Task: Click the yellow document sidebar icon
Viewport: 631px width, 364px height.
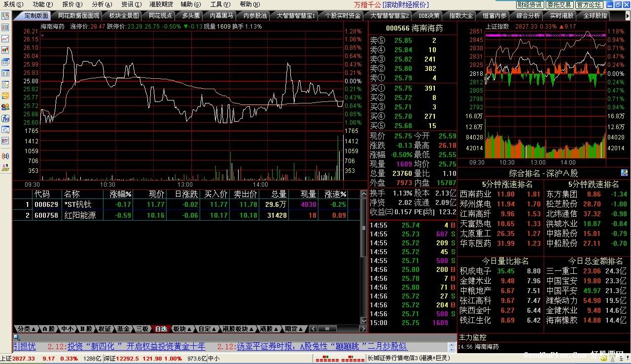Action: [x=5, y=84]
